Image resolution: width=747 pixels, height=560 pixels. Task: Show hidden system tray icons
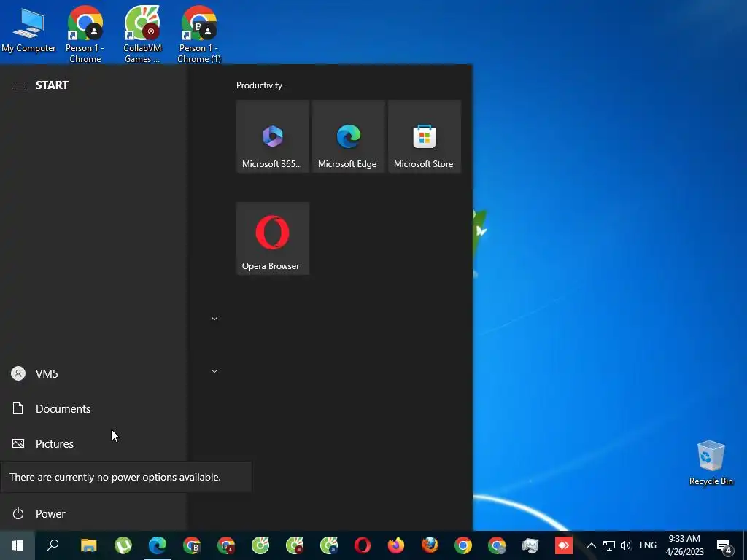(x=591, y=545)
